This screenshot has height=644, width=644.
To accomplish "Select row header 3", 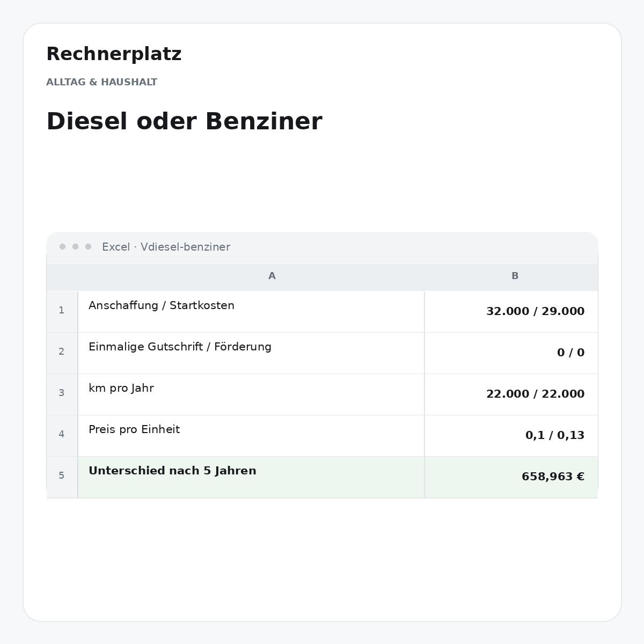I will coord(62,394).
